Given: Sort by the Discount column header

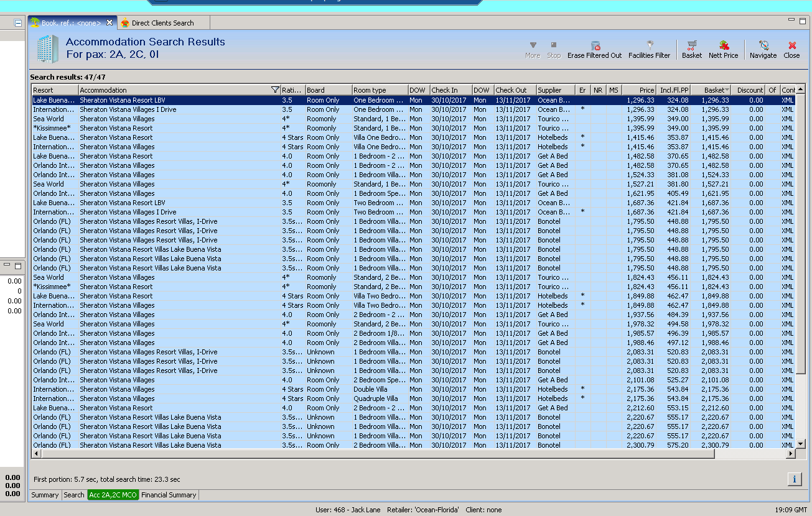Looking at the screenshot, I should tap(749, 90).
